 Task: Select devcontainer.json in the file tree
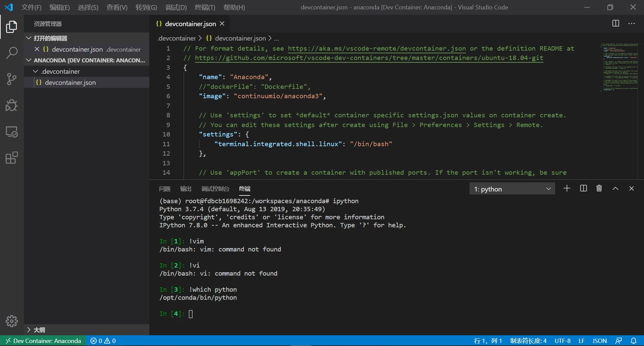(x=87, y=82)
